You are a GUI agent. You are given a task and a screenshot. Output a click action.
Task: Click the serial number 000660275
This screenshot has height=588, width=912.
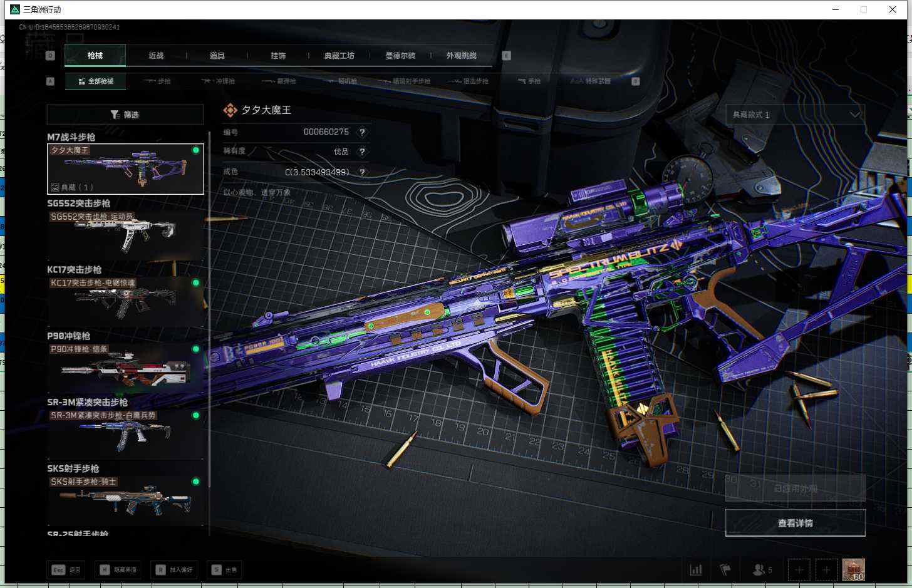[x=326, y=132]
